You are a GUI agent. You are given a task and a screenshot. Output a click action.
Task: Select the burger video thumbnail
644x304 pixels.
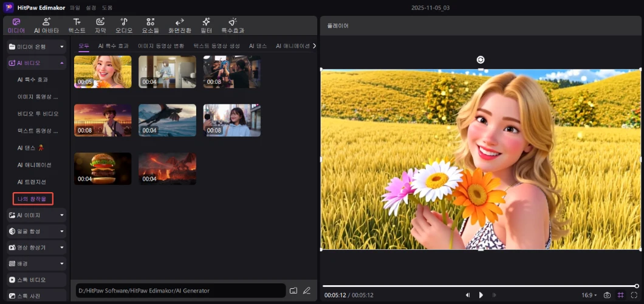[103, 168]
